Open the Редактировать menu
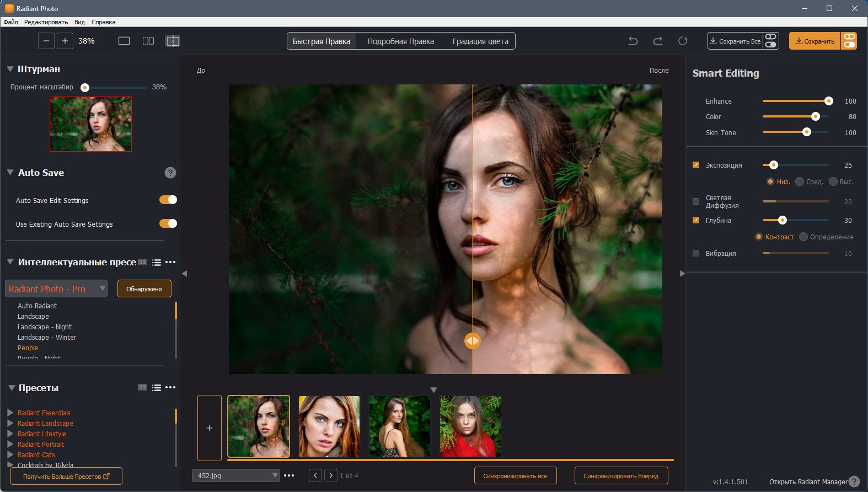This screenshot has width=868, height=492. coord(46,22)
